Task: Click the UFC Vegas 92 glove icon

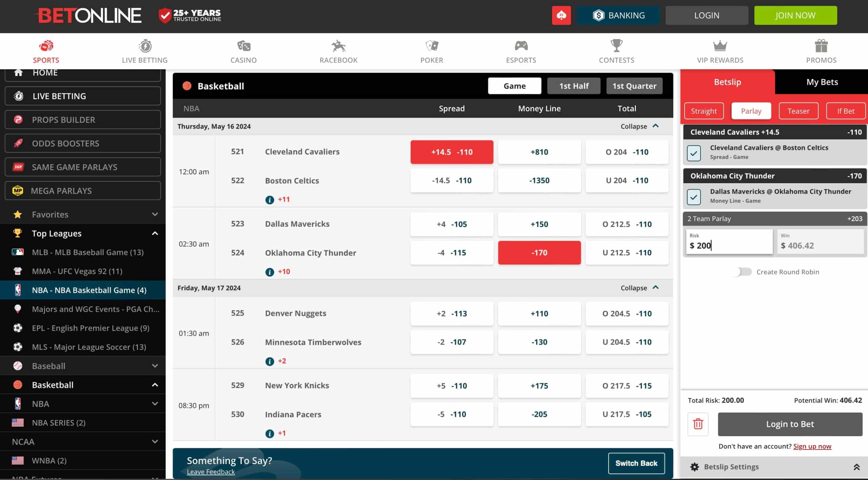Action: pyautogui.click(x=18, y=271)
